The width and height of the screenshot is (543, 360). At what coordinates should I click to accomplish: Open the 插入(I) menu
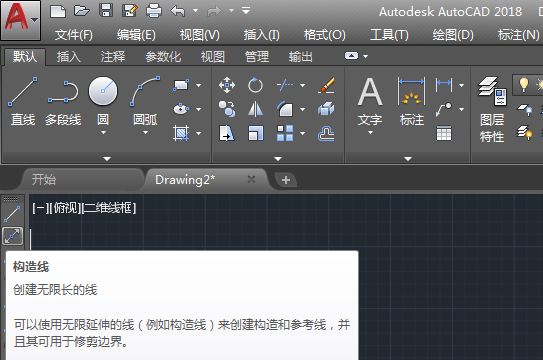pos(261,35)
